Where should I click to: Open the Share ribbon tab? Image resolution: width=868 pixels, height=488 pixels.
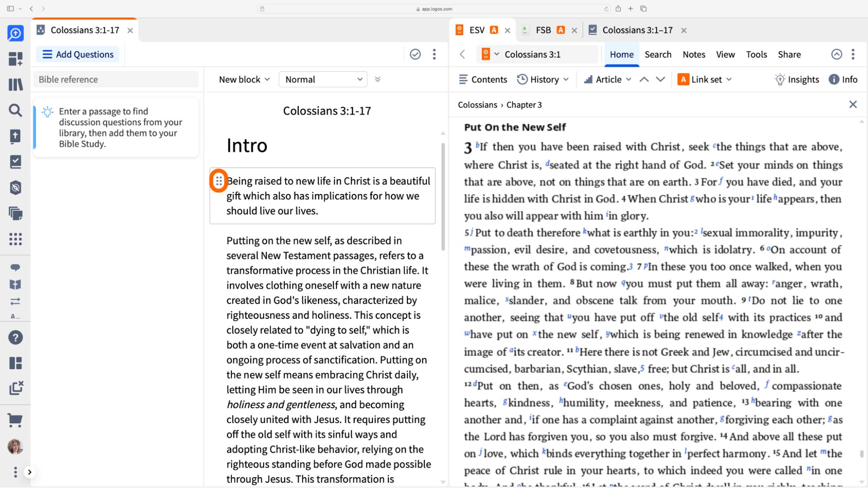[x=789, y=54]
